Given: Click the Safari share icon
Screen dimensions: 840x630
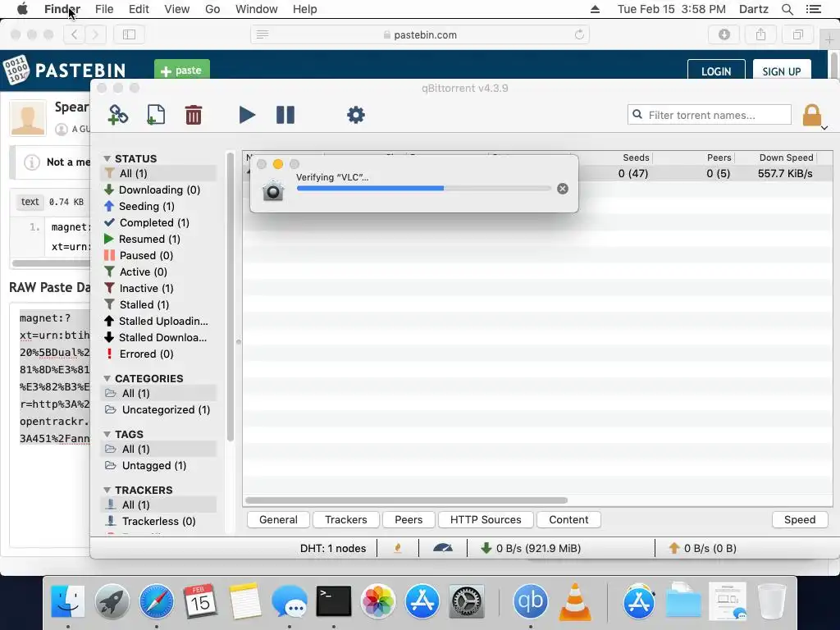Looking at the screenshot, I should [760, 34].
